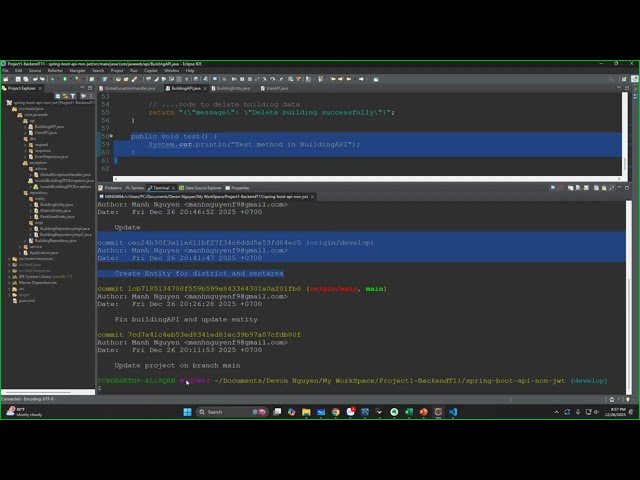Click the Terminate debug toolbar icon
Viewport: 640px width, 480px height.
[x=250, y=79]
